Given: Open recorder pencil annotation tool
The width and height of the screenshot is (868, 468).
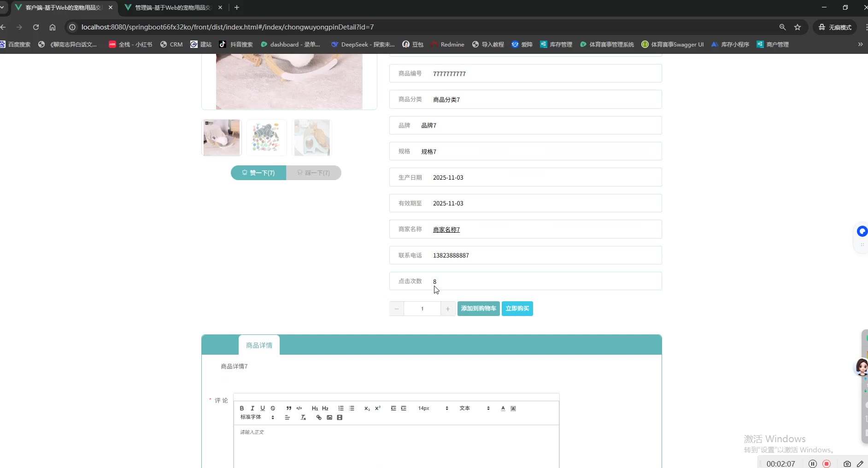Looking at the screenshot, I should (x=860, y=464).
